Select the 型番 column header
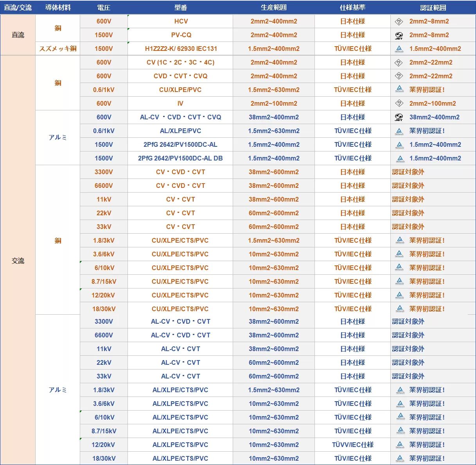The width and height of the screenshot is (476, 465). (180, 7)
